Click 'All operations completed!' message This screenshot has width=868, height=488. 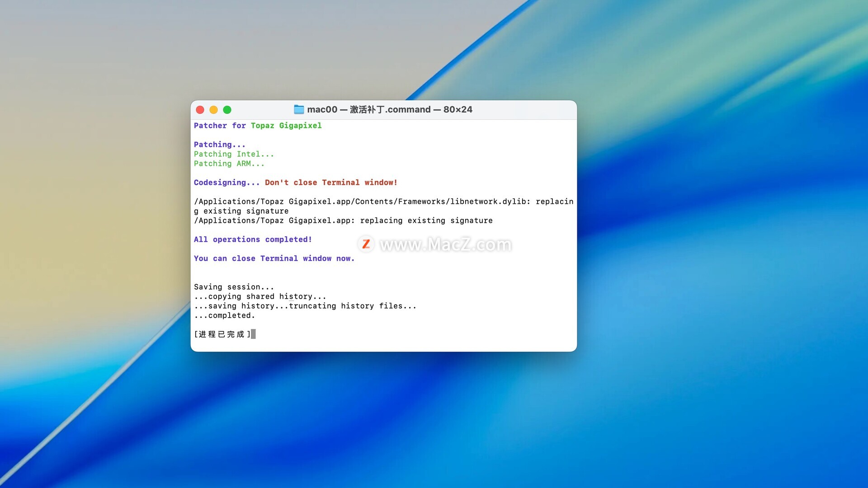click(x=253, y=239)
